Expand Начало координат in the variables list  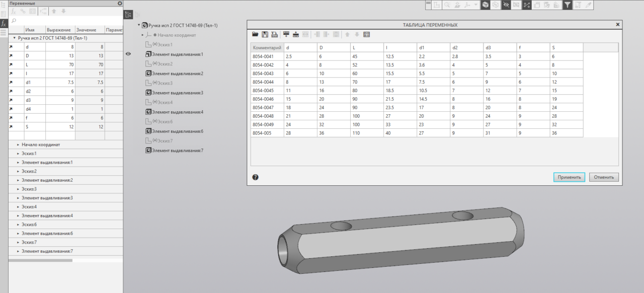coord(18,144)
